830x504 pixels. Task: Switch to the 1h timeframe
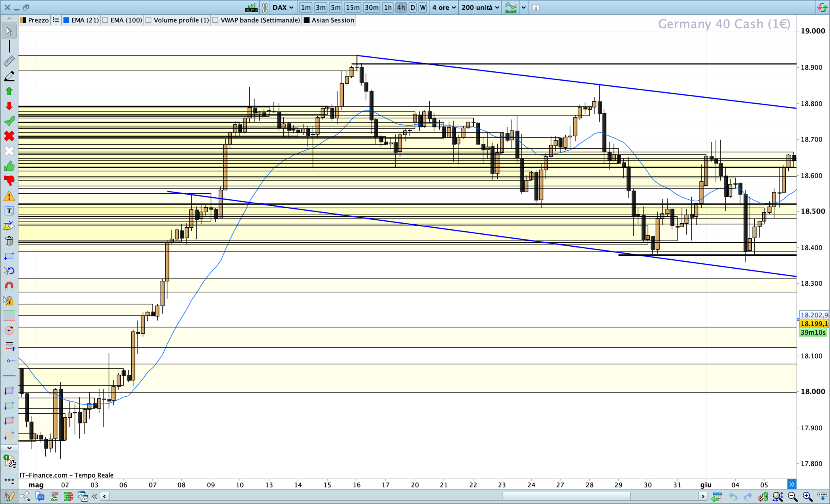pos(387,7)
